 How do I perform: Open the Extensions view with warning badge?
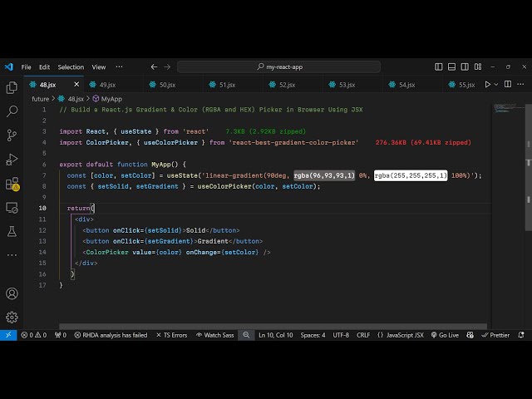[12, 184]
